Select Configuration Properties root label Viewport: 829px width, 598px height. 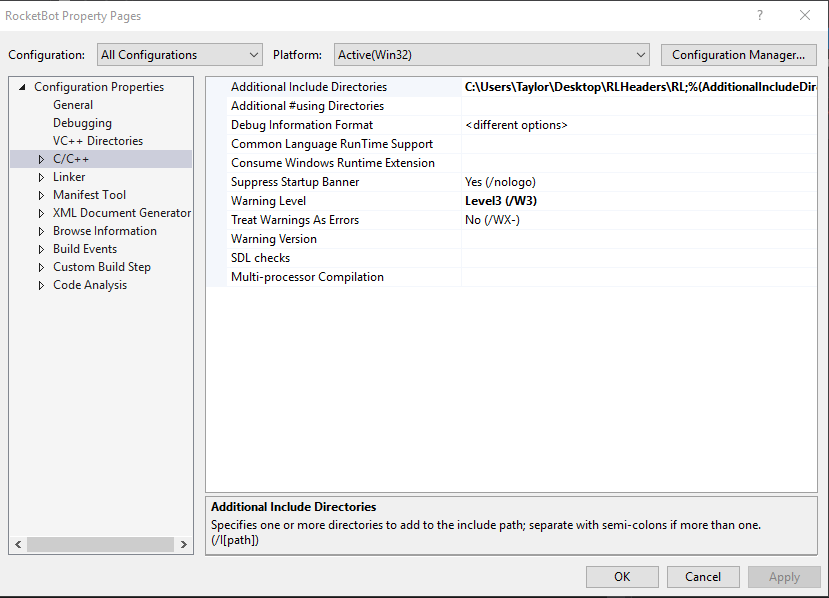(x=99, y=87)
